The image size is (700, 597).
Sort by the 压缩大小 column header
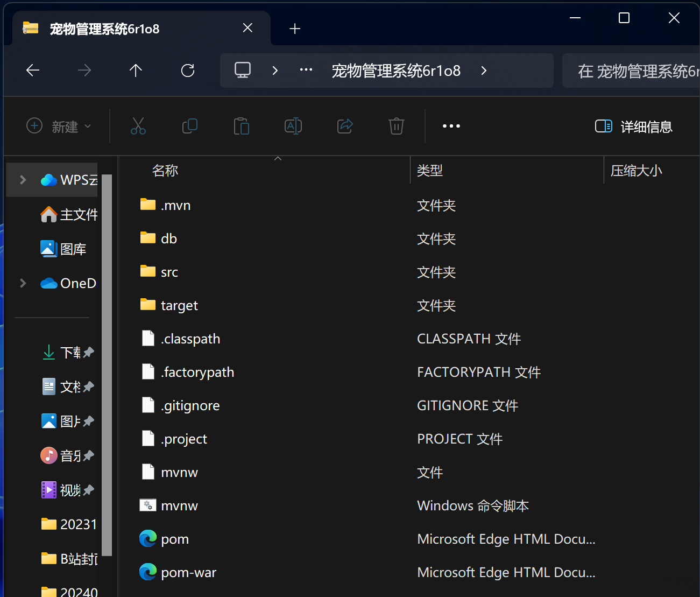[x=637, y=171]
